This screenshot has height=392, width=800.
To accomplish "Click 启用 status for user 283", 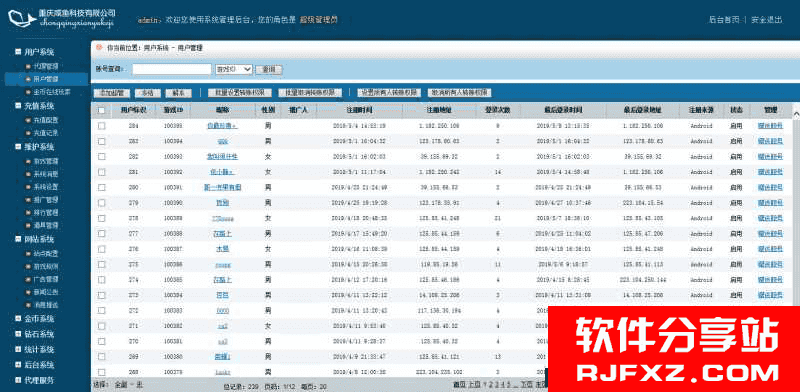I will point(736,141).
